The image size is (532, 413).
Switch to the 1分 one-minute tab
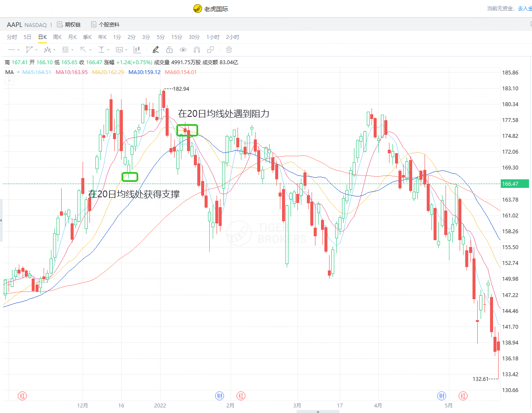tap(117, 37)
